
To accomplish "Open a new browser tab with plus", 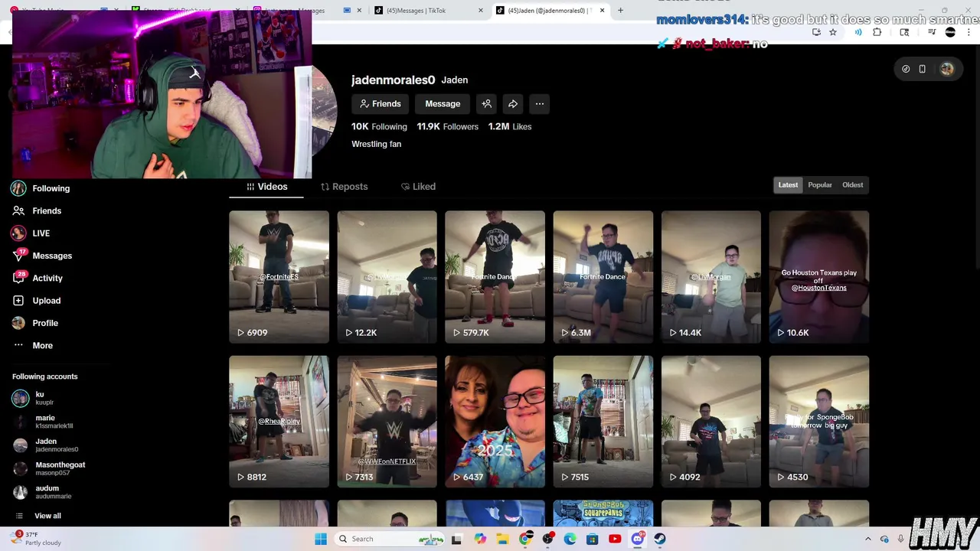I will [620, 11].
